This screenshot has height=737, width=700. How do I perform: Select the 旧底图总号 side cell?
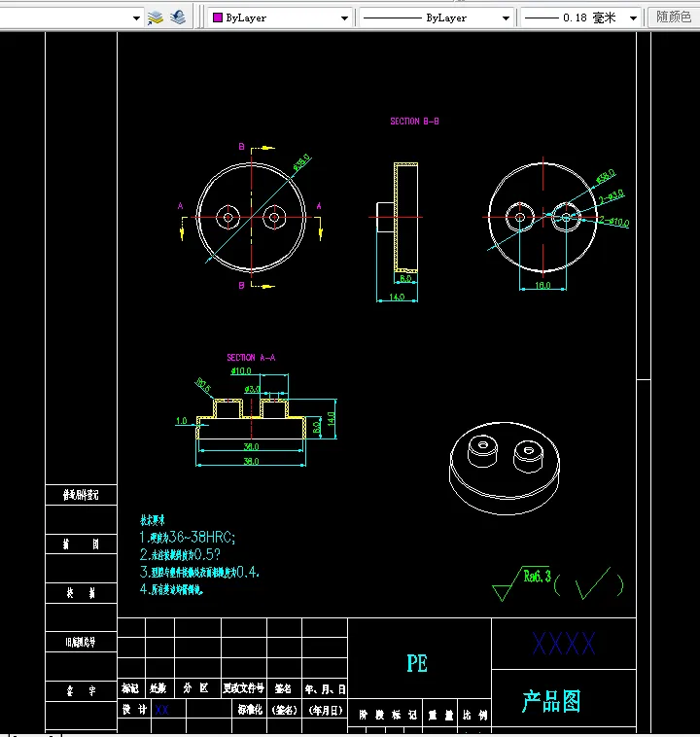coord(81,642)
